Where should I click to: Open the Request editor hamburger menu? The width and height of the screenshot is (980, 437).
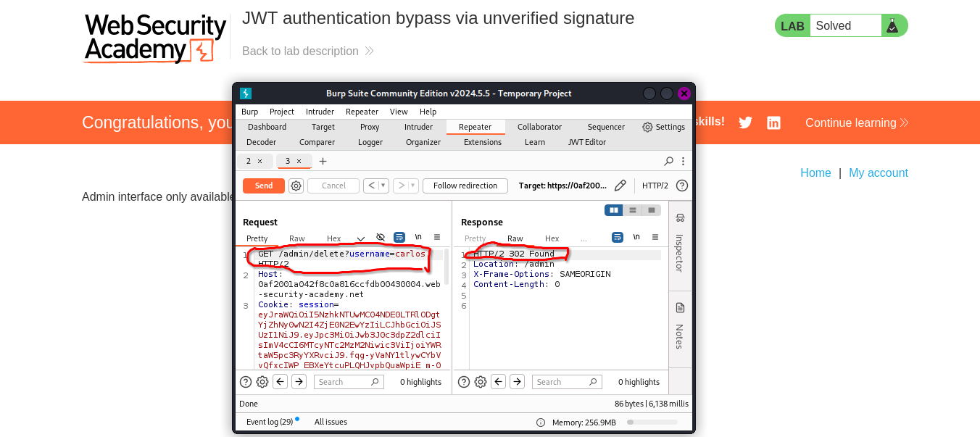point(437,237)
